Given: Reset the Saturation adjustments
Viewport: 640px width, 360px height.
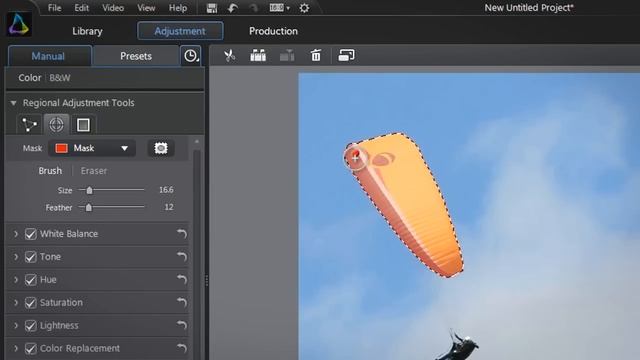Looking at the screenshot, I should pos(182,302).
